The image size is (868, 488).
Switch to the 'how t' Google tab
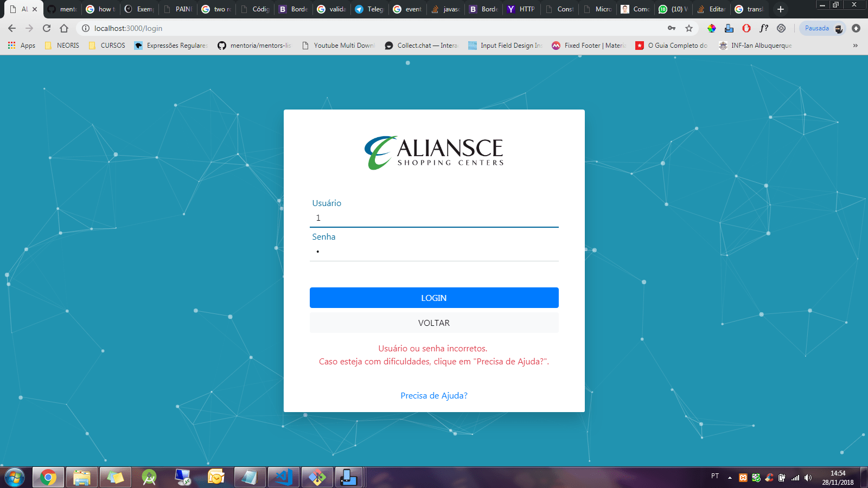(100, 9)
